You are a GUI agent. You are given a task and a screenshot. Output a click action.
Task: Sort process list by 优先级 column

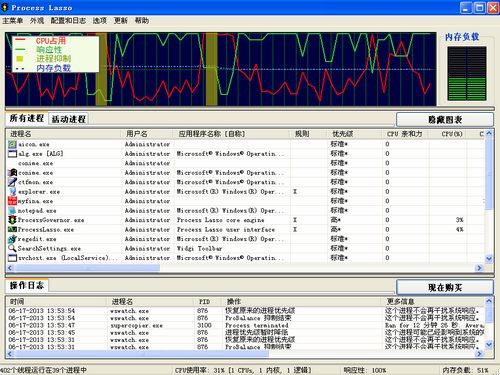click(354, 134)
